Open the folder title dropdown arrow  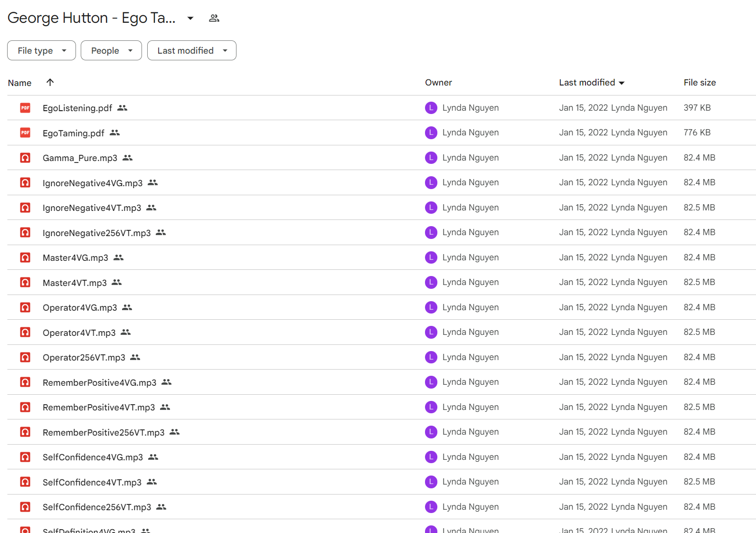190,18
